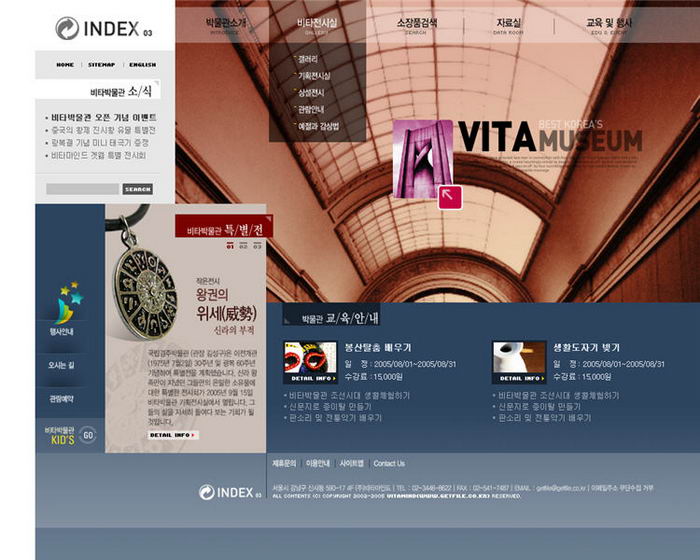Open the 소장품검색 top menu
700x560 pixels.
click(x=416, y=23)
